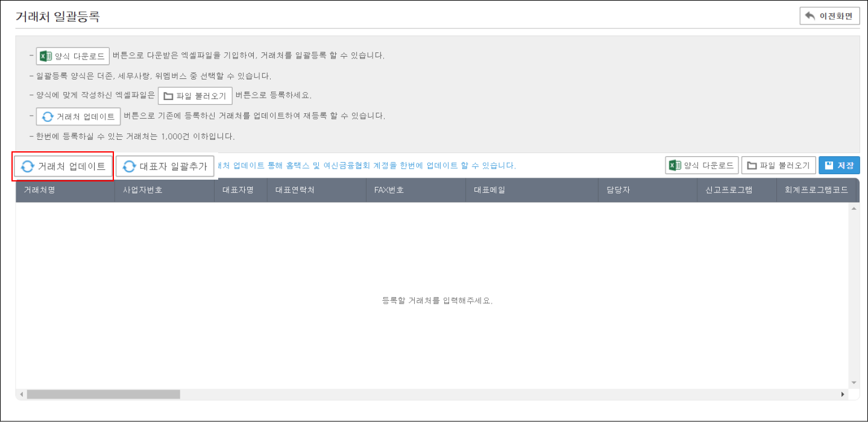Click the 대표자 일괄추가 button
868x422 pixels.
(x=165, y=166)
